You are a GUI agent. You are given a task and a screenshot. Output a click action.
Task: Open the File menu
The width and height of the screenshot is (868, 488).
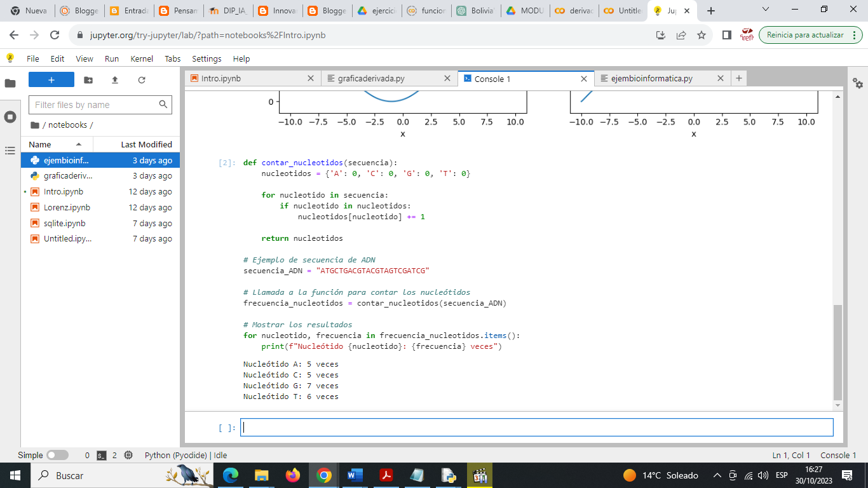point(33,58)
